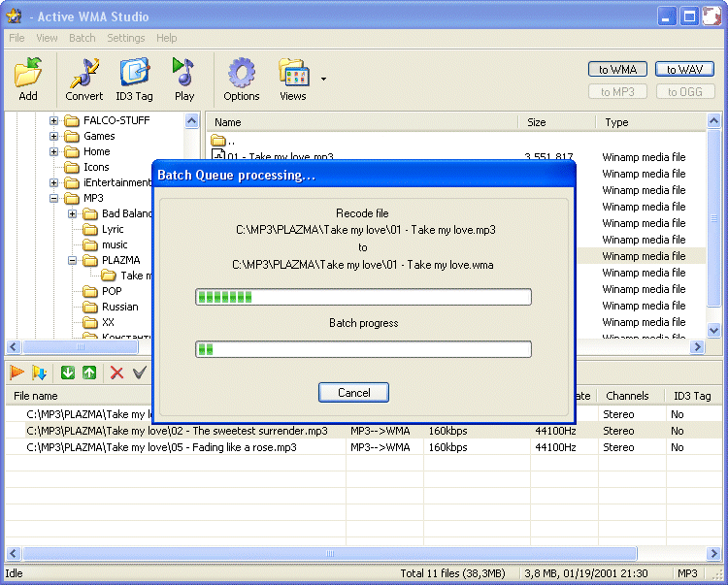Viewport: 728px width, 585px height.
Task: Click the to OGG button
Action: [685, 92]
